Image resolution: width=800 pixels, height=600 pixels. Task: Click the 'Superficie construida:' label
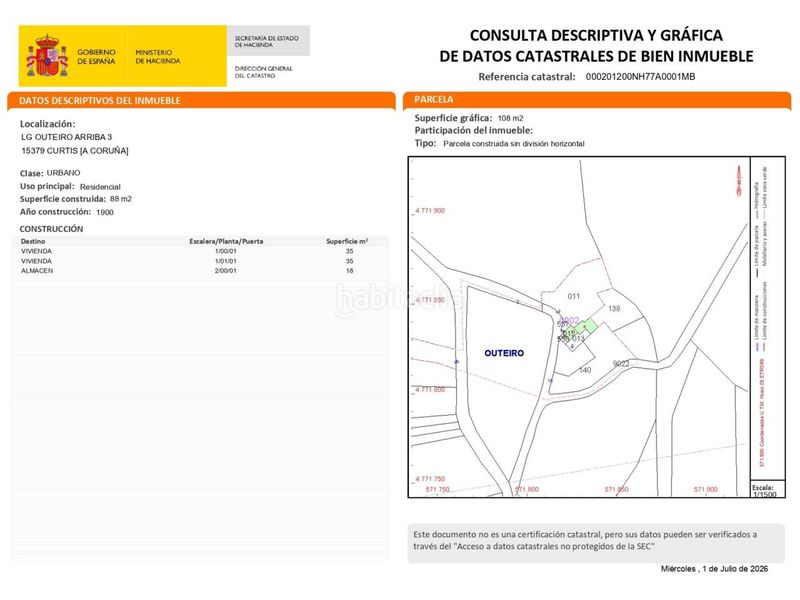(63, 199)
